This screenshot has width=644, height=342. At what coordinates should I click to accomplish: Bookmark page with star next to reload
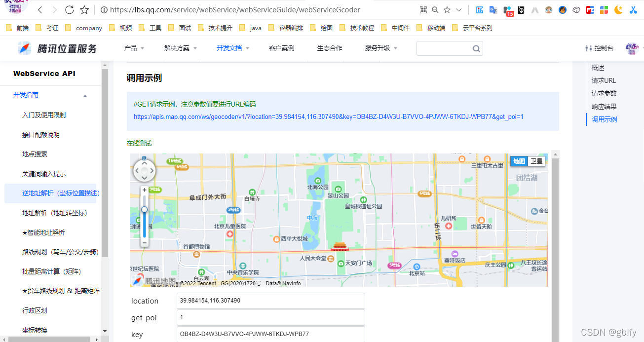coord(84,10)
